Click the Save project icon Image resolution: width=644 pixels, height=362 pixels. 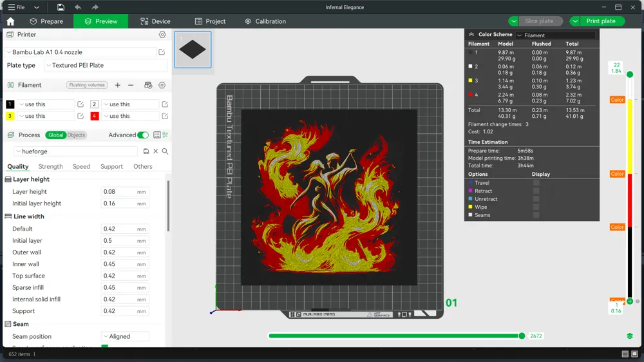61,7
